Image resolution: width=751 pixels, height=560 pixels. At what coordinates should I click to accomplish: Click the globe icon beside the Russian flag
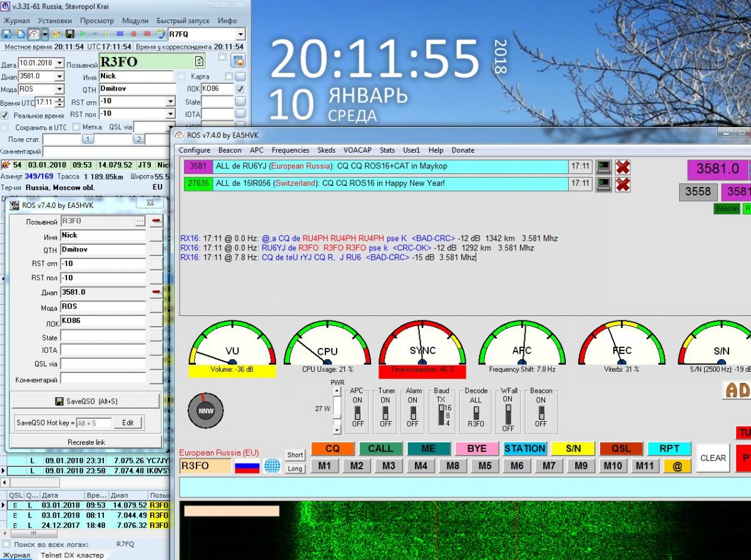tap(272, 466)
